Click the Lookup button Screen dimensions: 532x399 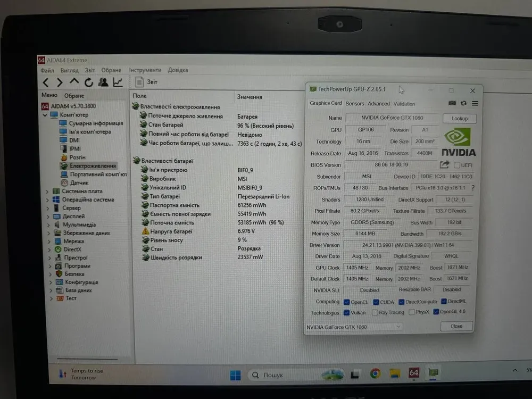tap(459, 119)
